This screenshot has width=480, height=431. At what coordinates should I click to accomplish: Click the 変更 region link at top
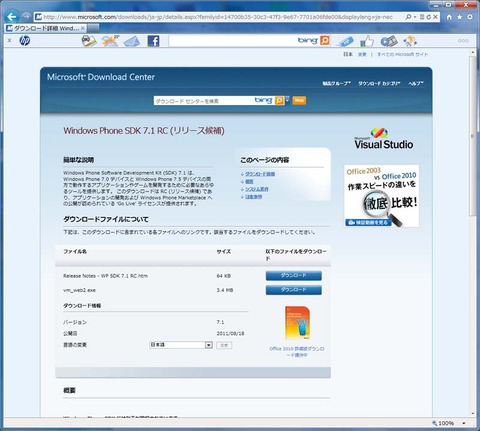362,54
